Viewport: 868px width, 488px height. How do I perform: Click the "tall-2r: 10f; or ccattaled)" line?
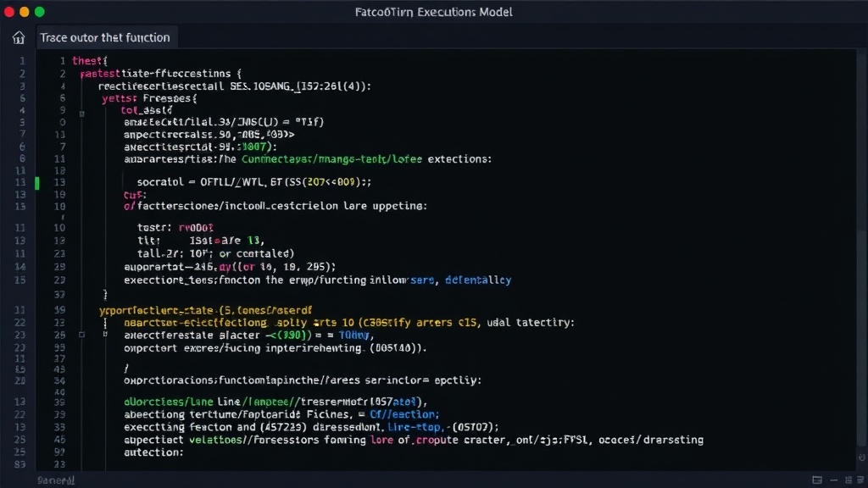click(216, 254)
